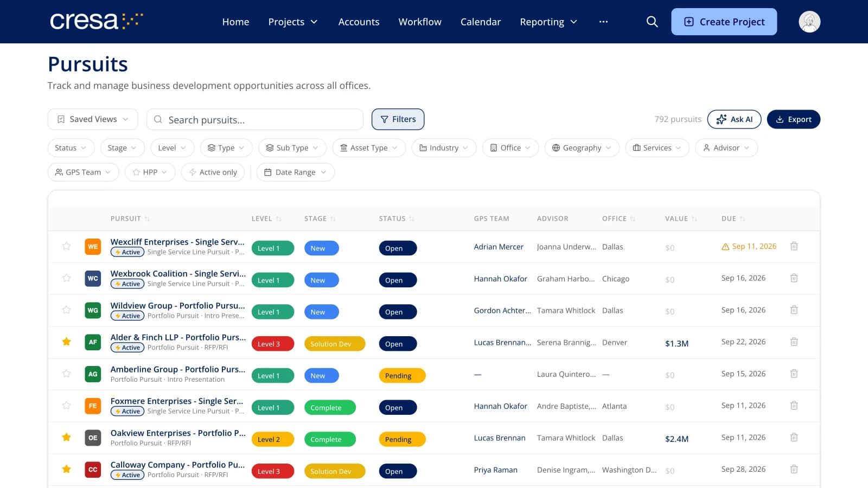
Task: Click the AF avatar badge for Alder & Finch
Action: tap(93, 342)
